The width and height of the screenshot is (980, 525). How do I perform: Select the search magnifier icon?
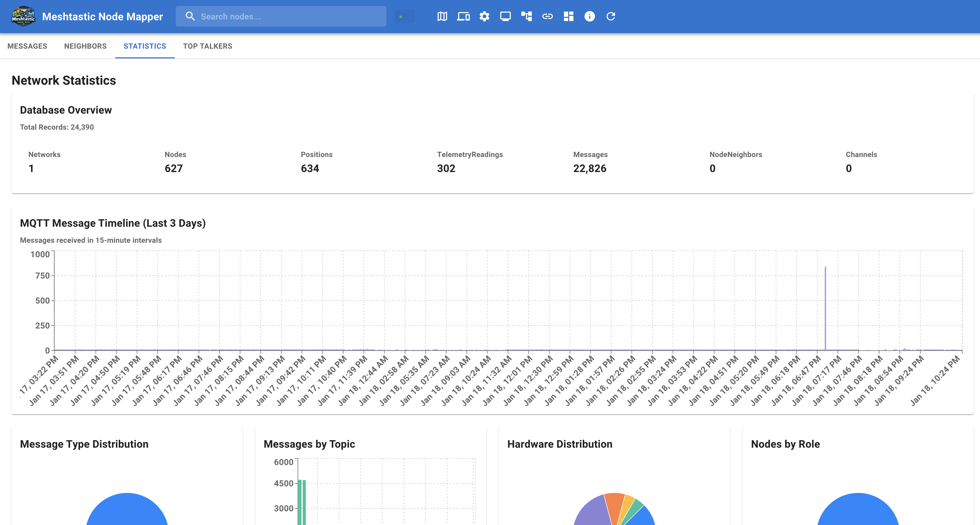tap(191, 16)
